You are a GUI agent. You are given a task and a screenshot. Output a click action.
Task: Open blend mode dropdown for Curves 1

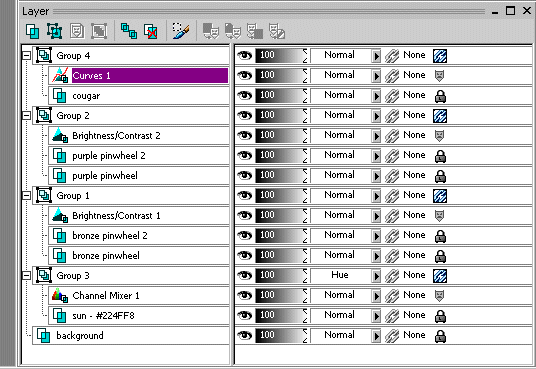376,76
